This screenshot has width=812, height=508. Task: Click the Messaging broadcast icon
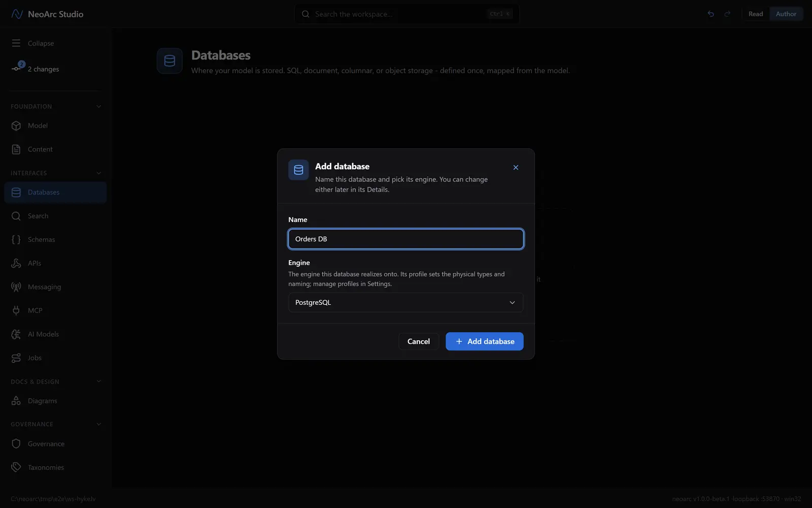(x=16, y=287)
